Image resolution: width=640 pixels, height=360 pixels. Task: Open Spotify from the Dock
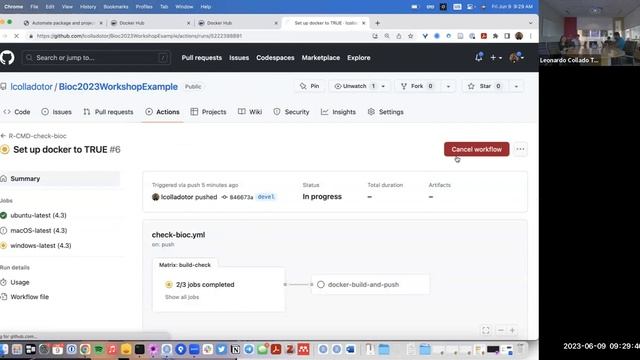tap(98, 349)
